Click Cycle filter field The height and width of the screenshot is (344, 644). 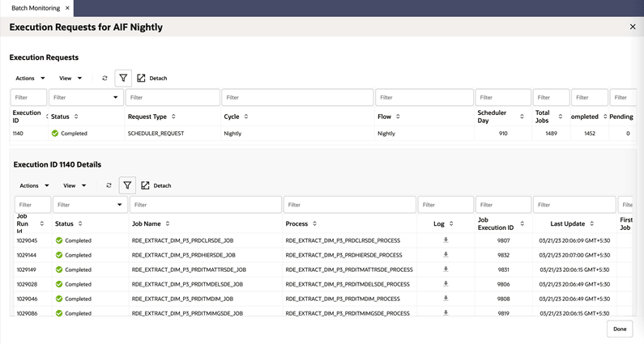(x=298, y=97)
